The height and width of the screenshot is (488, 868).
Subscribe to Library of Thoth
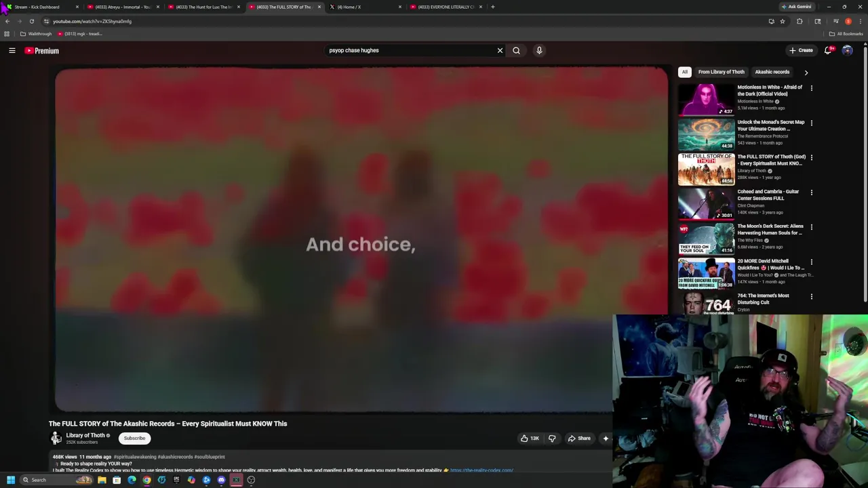pyautogui.click(x=134, y=439)
